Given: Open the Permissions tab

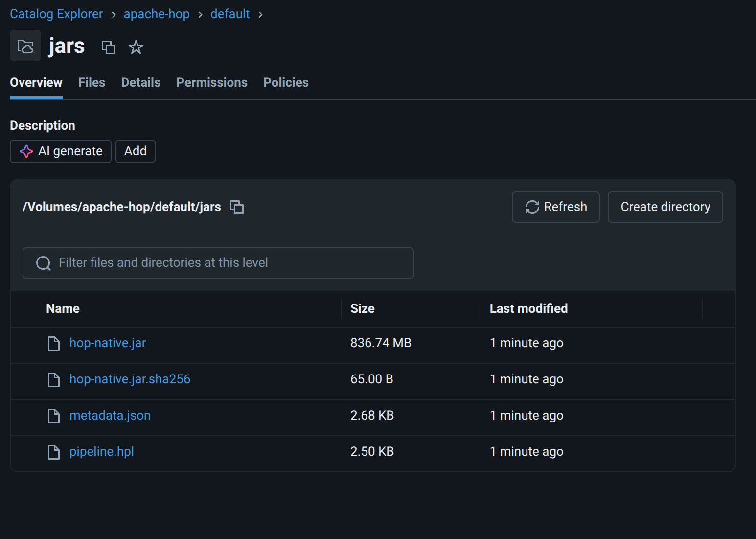Looking at the screenshot, I should (x=212, y=82).
